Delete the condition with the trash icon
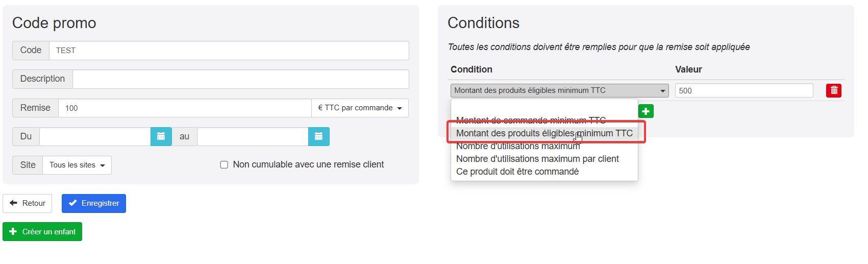Screen dimensions: 868x264 [833, 90]
